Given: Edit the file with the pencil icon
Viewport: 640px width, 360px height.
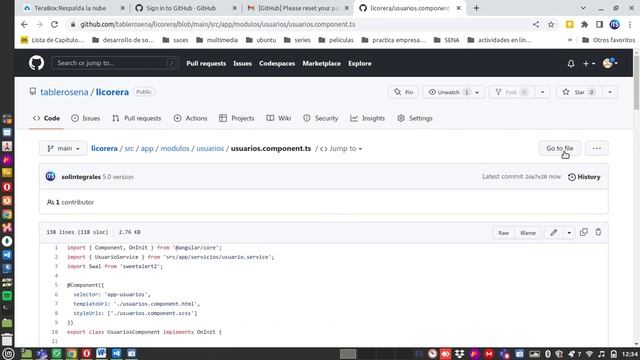Looking at the screenshot, I should (x=553, y=233).
